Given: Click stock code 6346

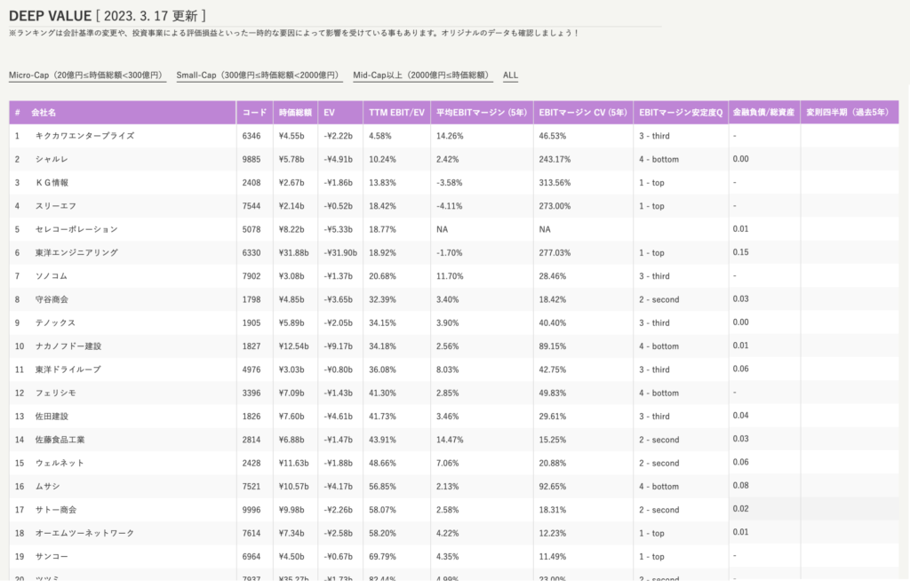Looking at the screenshot, I should tap(251, 136).
